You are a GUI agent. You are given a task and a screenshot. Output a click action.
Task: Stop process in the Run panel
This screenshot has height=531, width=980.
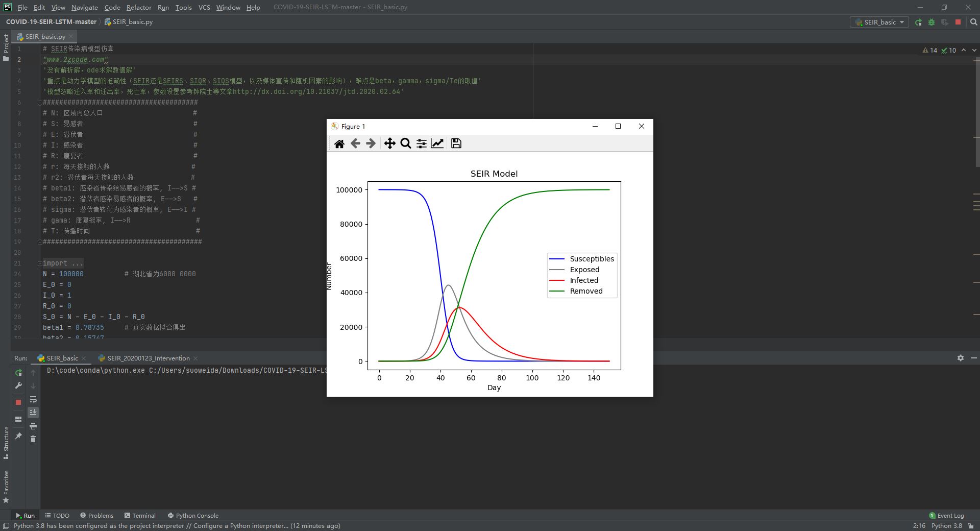coord(18,402)
